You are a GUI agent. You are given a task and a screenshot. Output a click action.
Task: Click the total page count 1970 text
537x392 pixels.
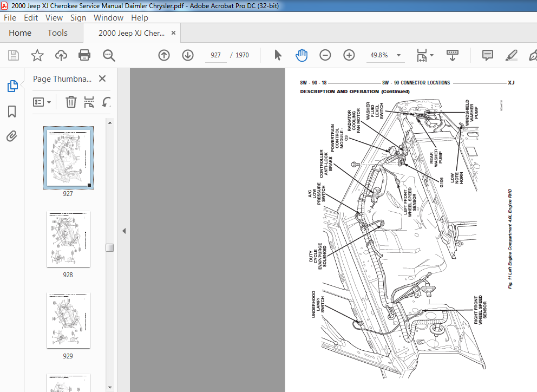coord(242,55)
